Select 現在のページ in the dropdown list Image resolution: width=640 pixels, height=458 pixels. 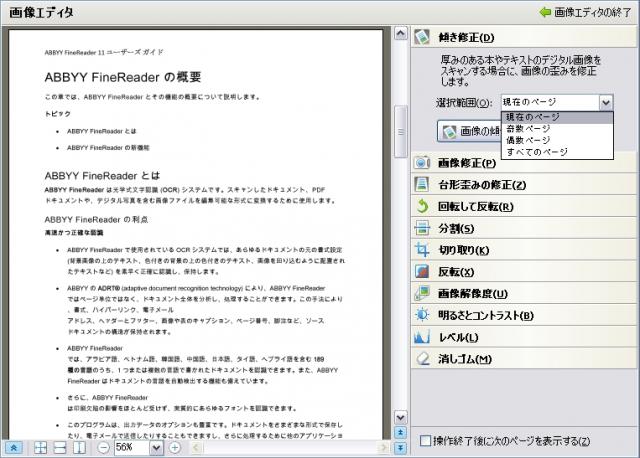557,117
